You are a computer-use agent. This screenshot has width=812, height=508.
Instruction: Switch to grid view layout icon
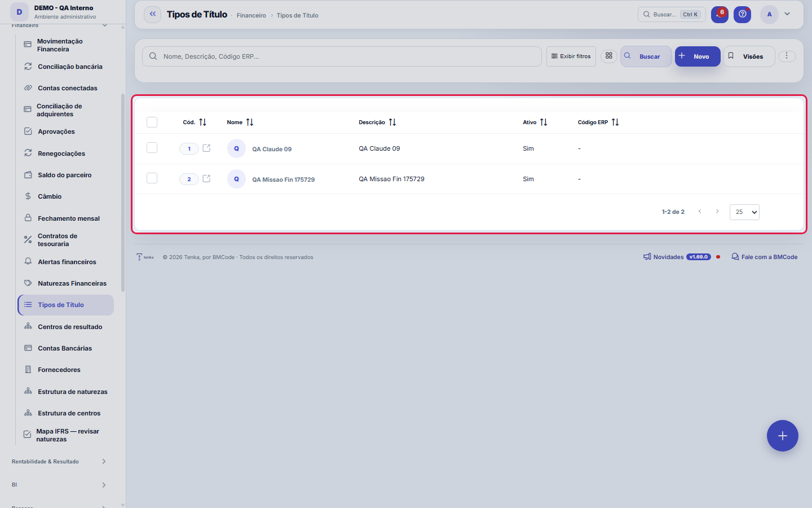coord(609,56)
